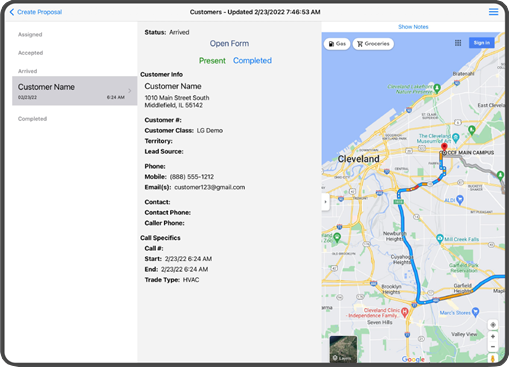Screen dimensions: 509x367
Task: Click the Customer Class value LG Demo
Action: click(210, 130)
